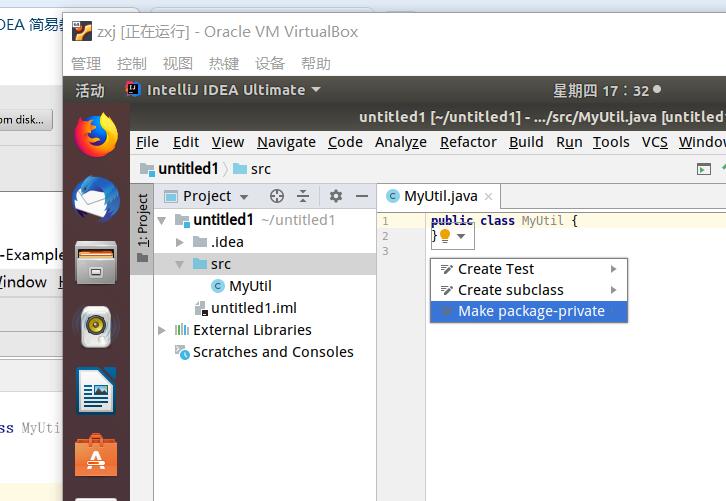Click the locate/scroll-from-source target icon

277,196
